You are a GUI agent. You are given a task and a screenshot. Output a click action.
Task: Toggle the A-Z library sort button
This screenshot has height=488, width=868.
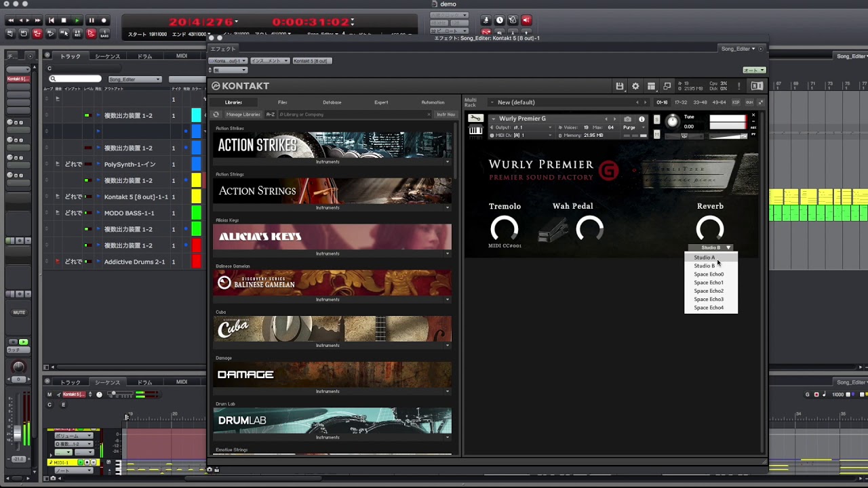pyautogui.click(x=270, y=115)
